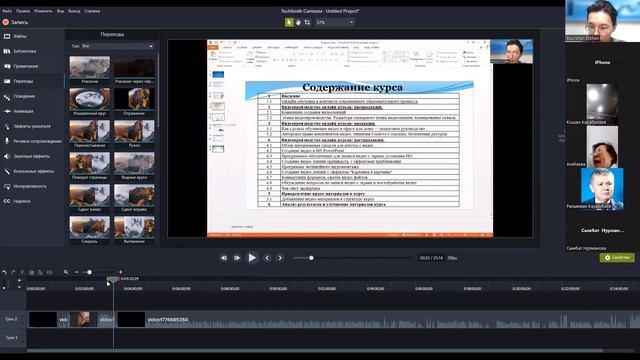
Task: Step back one frame in playback controls
Action: 224,258
